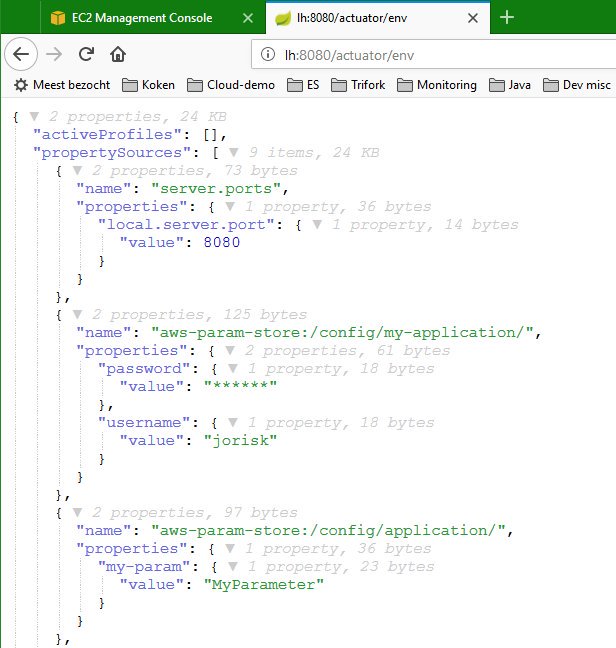Viewport: 616px width, 648px height.
Task: Click the masked "******" password value
Action: click(240, 385)
